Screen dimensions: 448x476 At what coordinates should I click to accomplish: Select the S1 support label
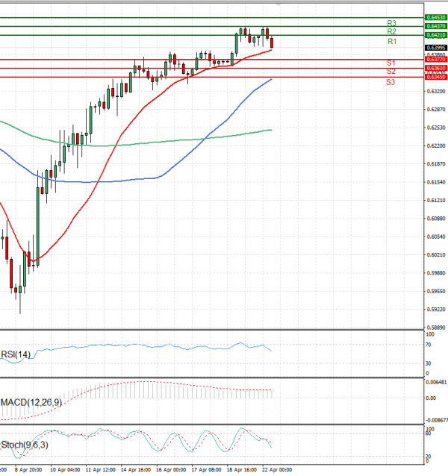[391, 63]
